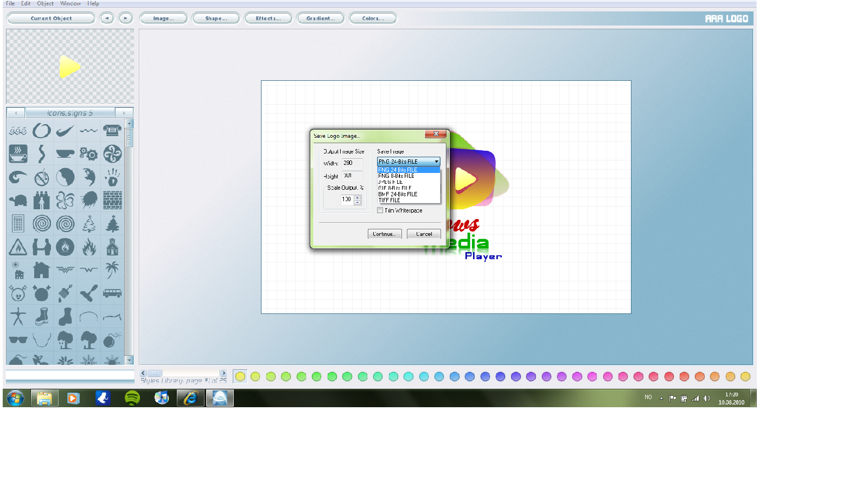This screenshot has height=488, width=868.
Task: Choose BMP 24-Bits FILE format
Action: (x=409, y=194)
